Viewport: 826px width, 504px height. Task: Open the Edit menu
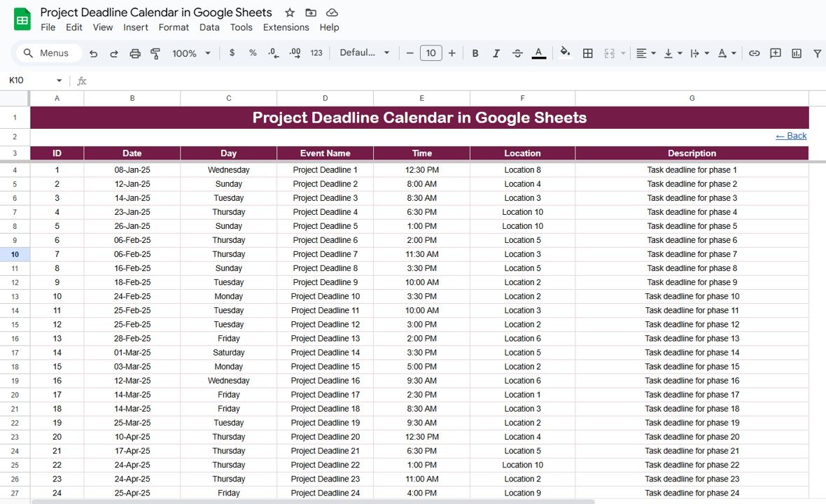point(73,27)
